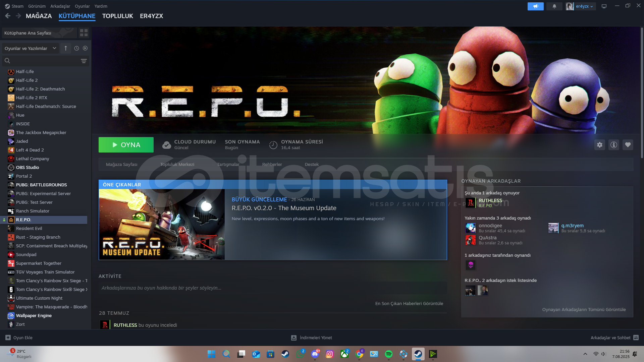Open the Görünüm menu
Viewport: 644px width, 362px height.
[37, 6]
